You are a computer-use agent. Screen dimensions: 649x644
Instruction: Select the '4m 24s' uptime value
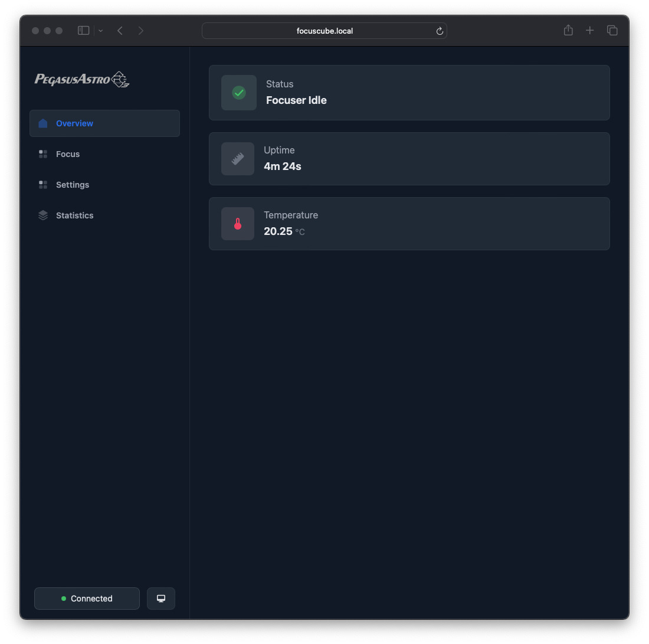283,166
